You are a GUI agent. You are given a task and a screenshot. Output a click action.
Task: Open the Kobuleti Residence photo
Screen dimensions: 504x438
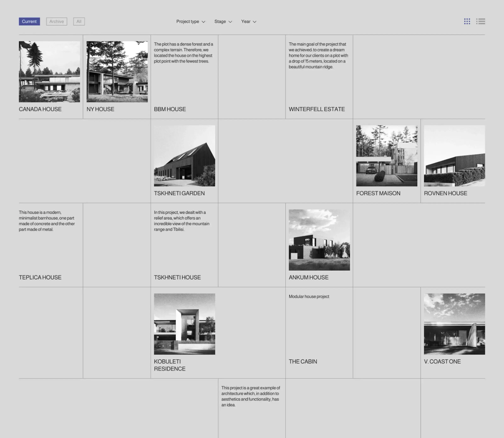pos(184,324)
